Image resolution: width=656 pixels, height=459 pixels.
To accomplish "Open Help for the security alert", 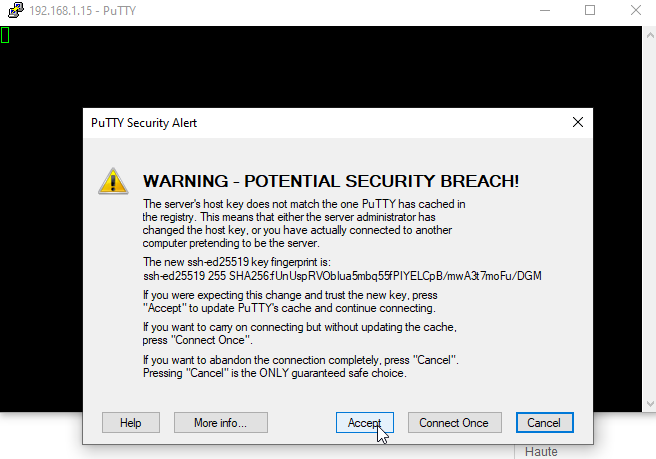I will (x=131, y=423).
